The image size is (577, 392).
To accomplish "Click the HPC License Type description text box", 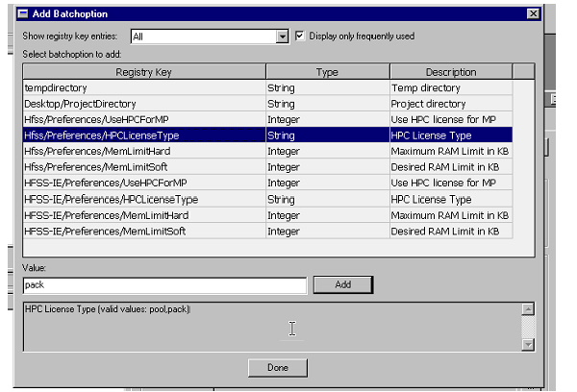I will pyautogui.click(x=272, y=327).
